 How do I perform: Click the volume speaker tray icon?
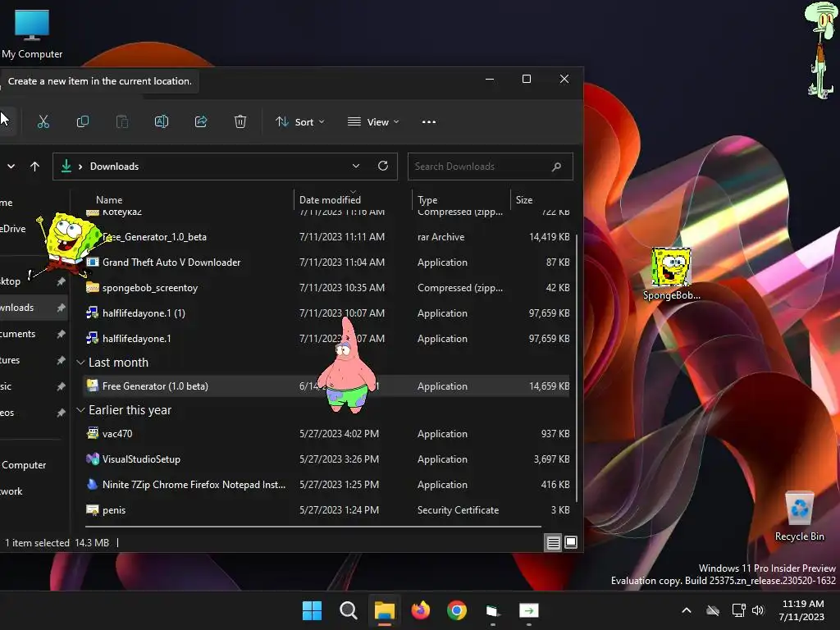coord(758,610)
